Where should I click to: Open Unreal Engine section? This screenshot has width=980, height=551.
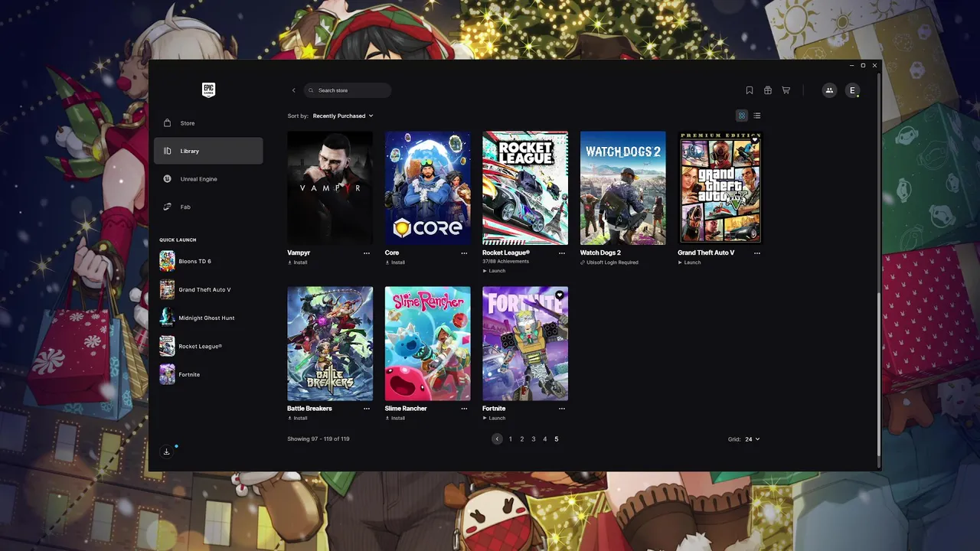(208, 179)
